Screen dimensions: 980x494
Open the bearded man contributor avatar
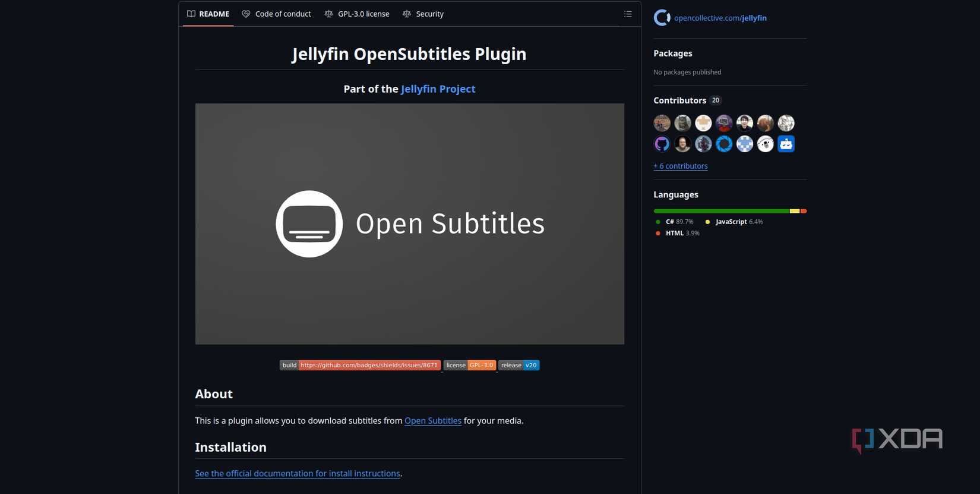[x=682, y=144]
